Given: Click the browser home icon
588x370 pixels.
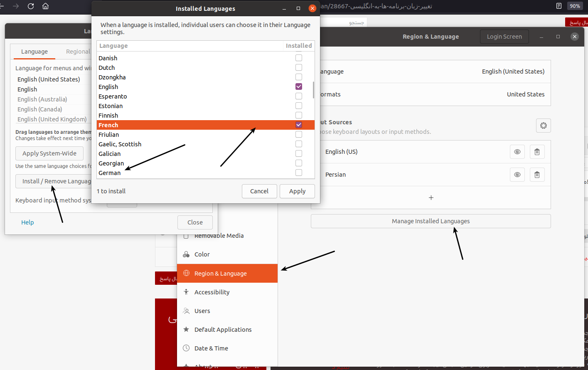Looking at the screenshot, I should tap(46, 6).
